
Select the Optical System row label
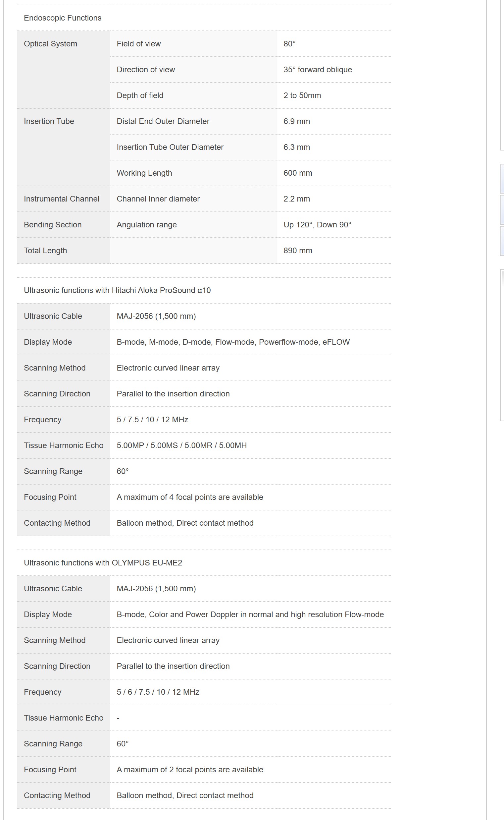[x=50, y=44]
